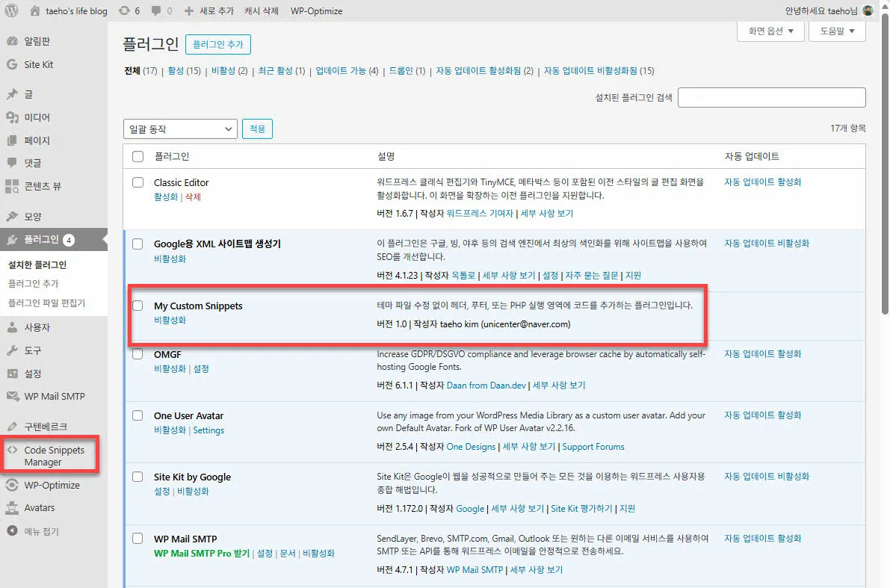
Task: Open the 일괄 동작 bulk actions dropdown
Action: (180, 129)
